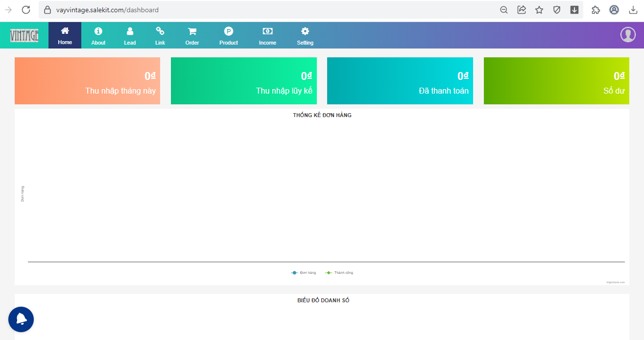Click the Số dư balance card

click(x=556, y=81)
